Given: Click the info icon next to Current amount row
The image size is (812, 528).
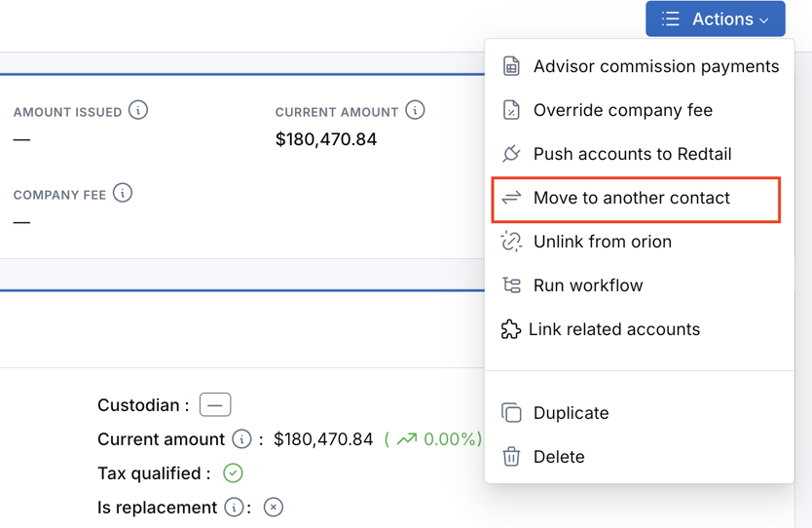Looking at the screenshot, I should click(x=241, y=439).
